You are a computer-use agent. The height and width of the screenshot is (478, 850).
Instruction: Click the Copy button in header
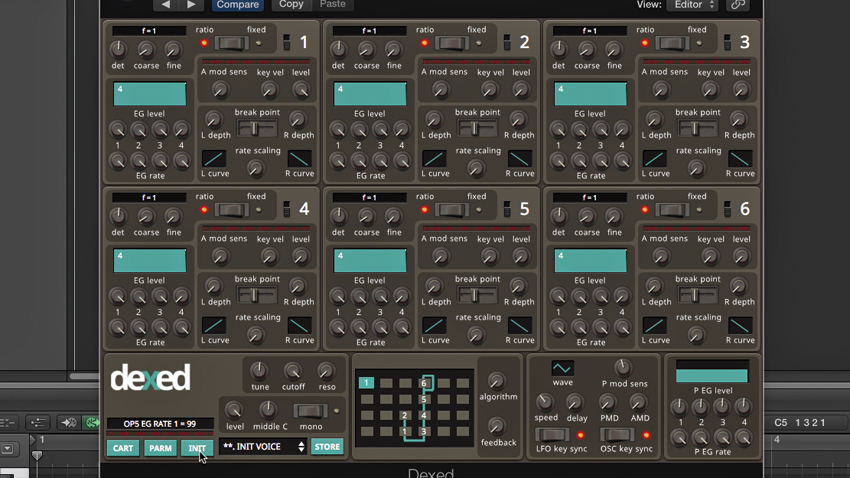[x=291, y=4]
